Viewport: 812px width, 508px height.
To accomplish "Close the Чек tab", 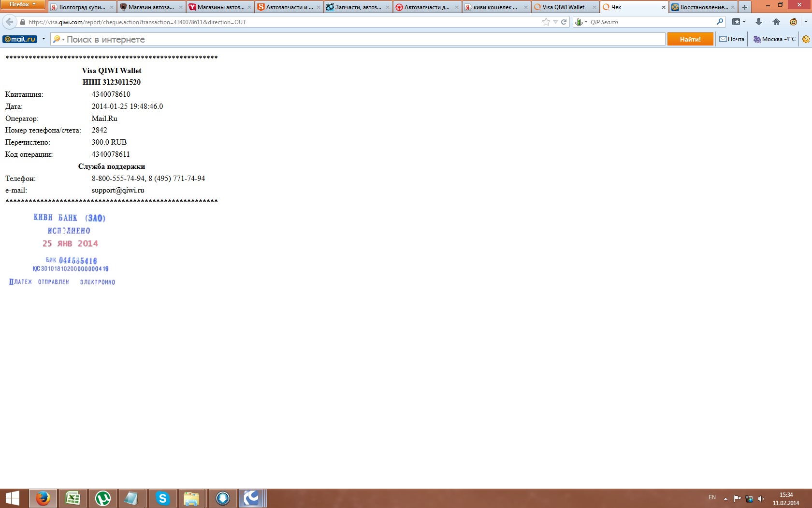I will click(x=664, y=7).
